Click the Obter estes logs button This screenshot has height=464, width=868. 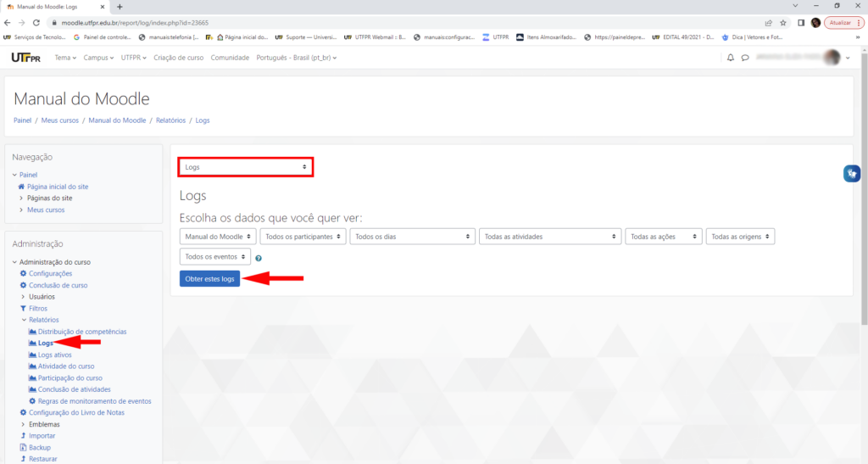210,278
